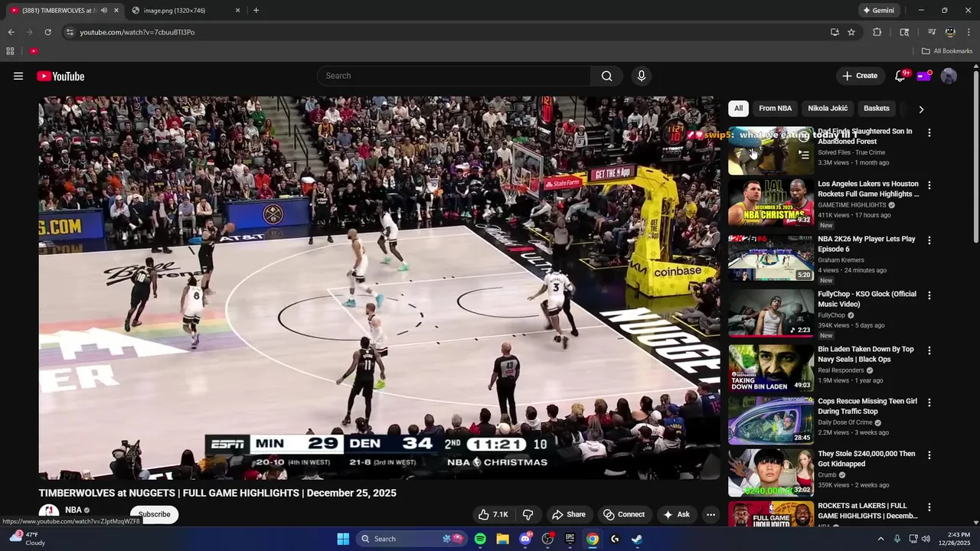Open the YouTube hamburger guide menu
The image size is (980, 551).
18,76
